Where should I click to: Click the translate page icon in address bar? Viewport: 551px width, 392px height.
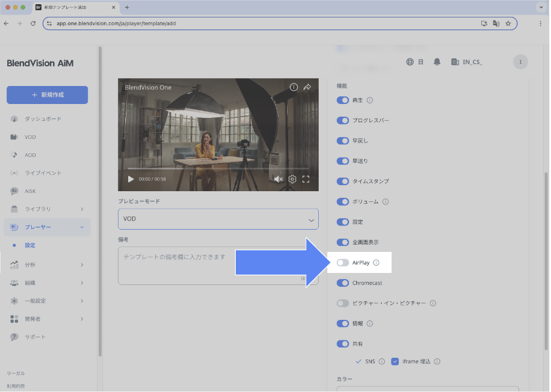point(496,23)
